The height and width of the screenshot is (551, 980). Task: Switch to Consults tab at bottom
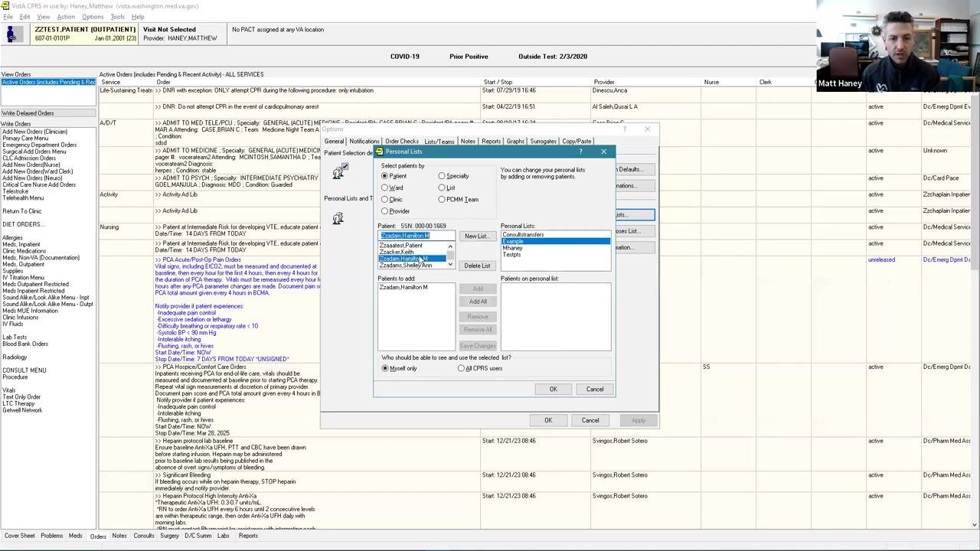(144, 536)
